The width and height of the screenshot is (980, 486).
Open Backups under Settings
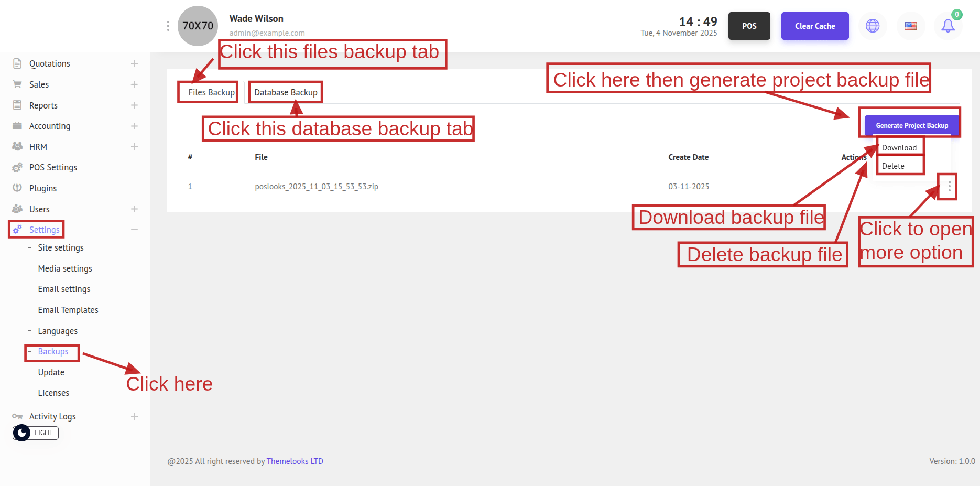pyautogui.click(x=53, y=352)
